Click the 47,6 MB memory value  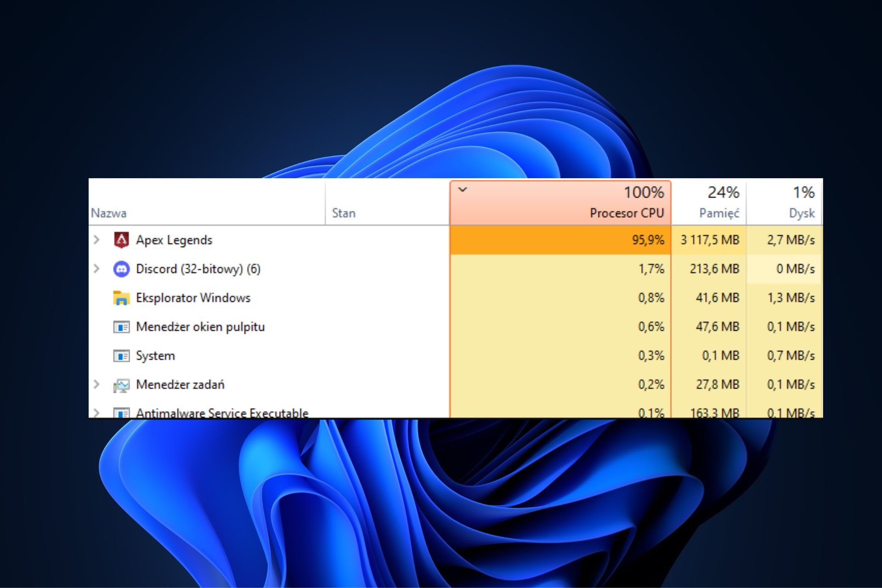point(718,327)
